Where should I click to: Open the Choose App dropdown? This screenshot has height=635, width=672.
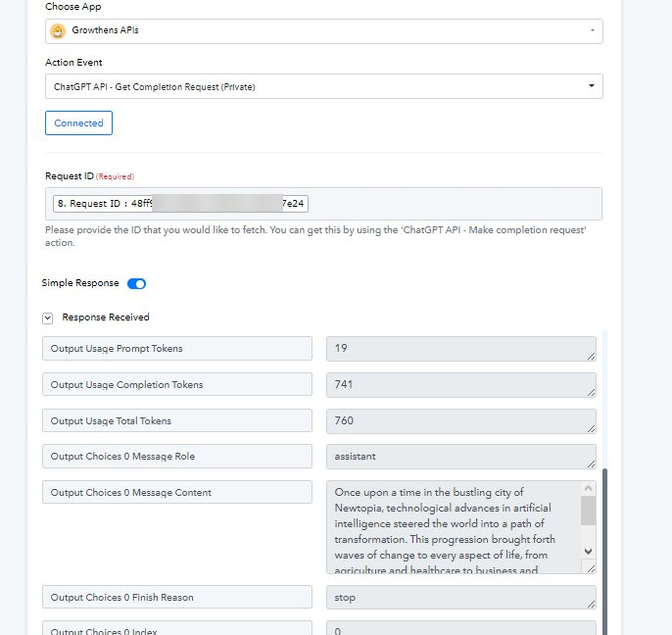(x=323, y=31)
